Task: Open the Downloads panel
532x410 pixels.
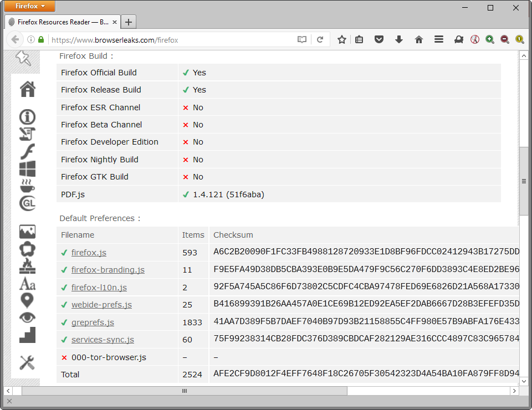Action: pyautogui.click(x=399, y=40)
